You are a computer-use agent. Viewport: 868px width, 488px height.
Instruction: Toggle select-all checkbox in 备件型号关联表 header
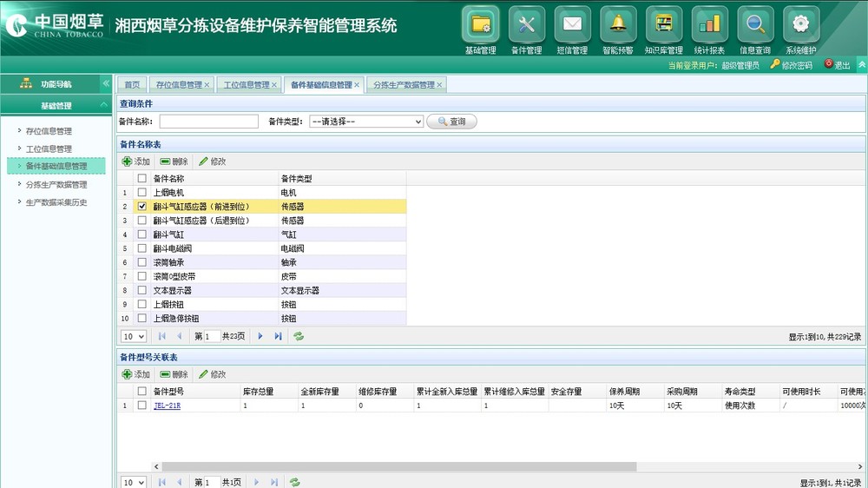coord(142,391)
